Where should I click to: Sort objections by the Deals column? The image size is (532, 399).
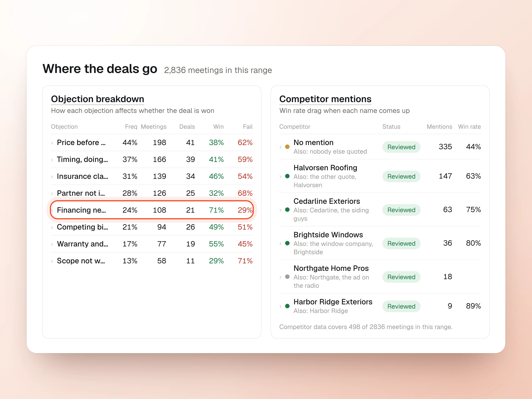click(187, 127)
